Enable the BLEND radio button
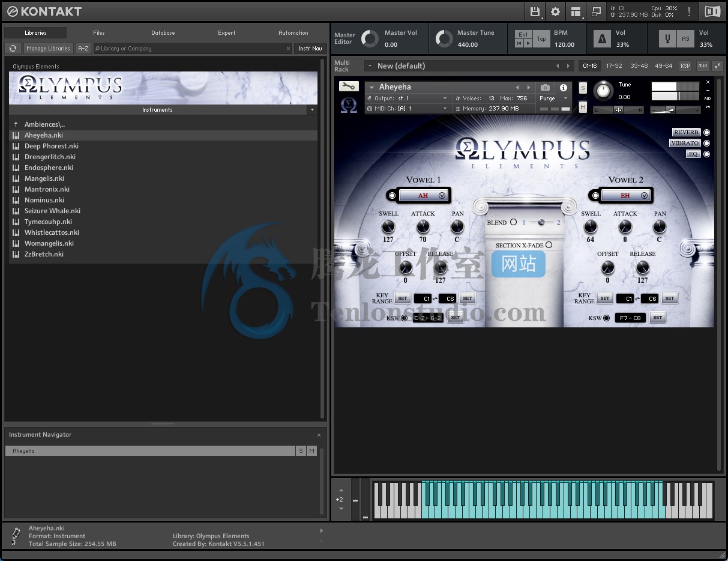This screenshot has height=561, width=728. pos(513,222)
